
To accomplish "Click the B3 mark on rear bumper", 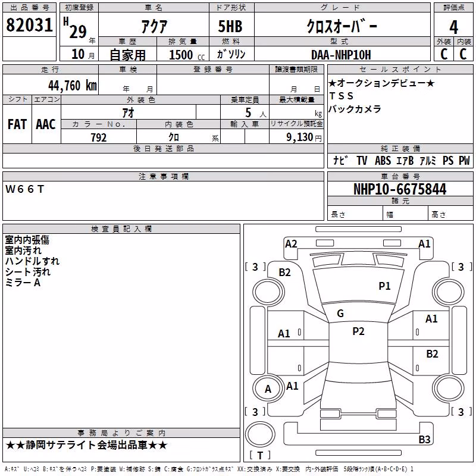I will [x=424, y=439].
